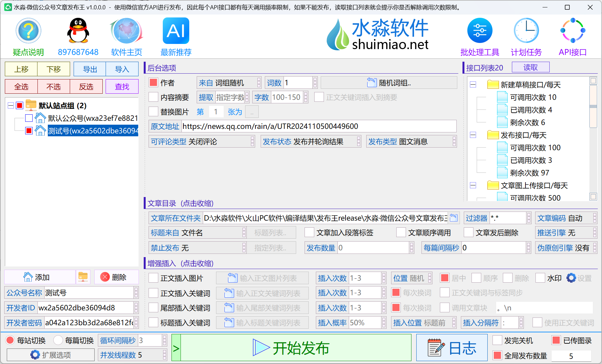Collapse the 文章图上传接口/每天 node
Image resolution: width=602 pixels, height=364 pixels.
point(473,185)
